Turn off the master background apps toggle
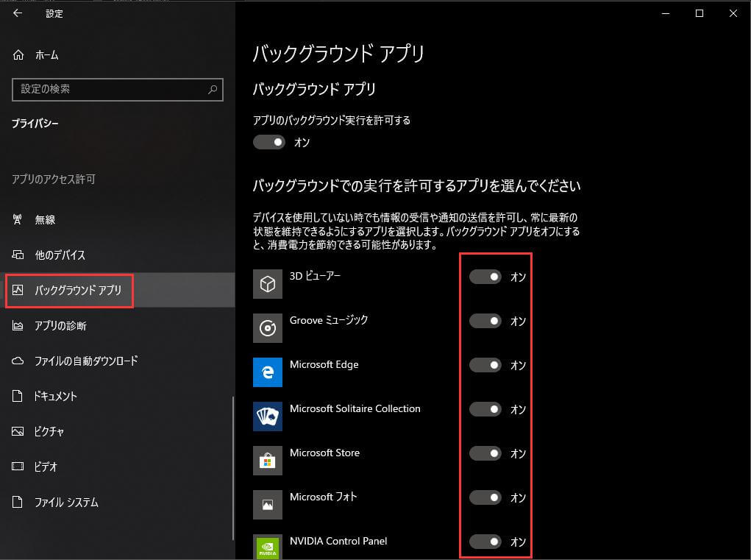This screenshot has height=560, width=751. pyautogui.click(x=269, y=142)
